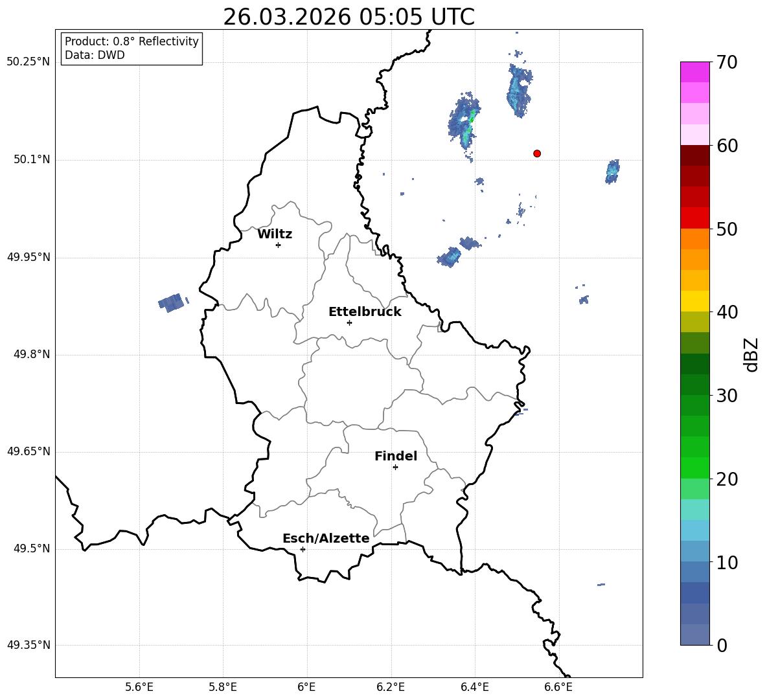Click the 6.2°E longitude label
767x700 pixels.
click(391, 687)
